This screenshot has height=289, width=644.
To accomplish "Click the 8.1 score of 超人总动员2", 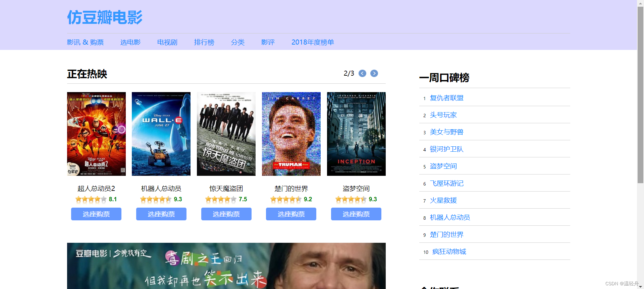I will tap(113, 199).
